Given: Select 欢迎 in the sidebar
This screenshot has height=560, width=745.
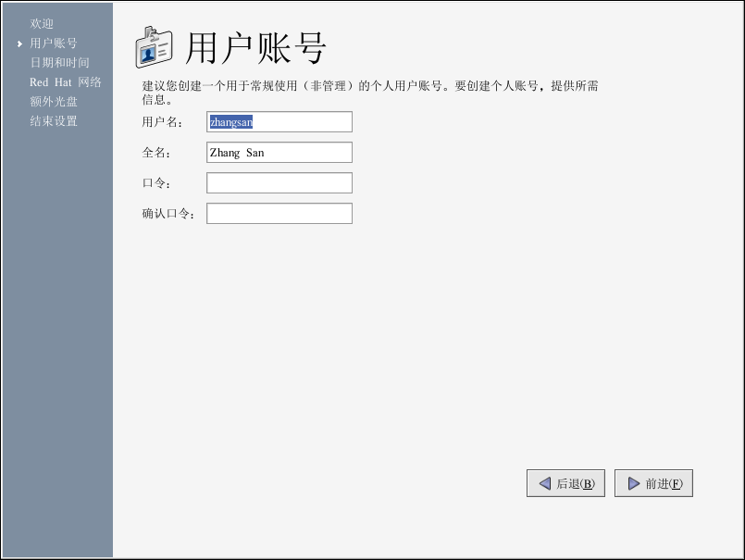Looking at the screenshot, I should click(42, 23).
